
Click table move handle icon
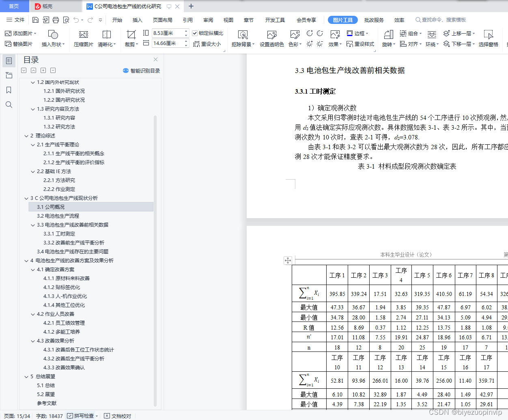(288, 261)
